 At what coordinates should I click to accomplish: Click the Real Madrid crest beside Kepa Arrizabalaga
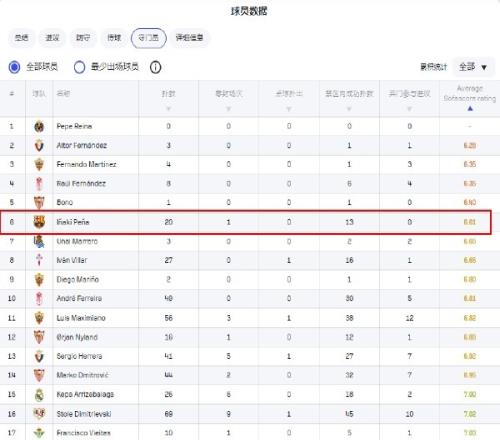click(39, 394)
